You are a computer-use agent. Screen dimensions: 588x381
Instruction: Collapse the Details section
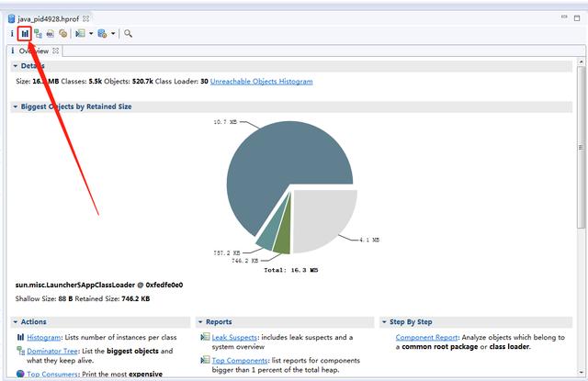[16, 66]
